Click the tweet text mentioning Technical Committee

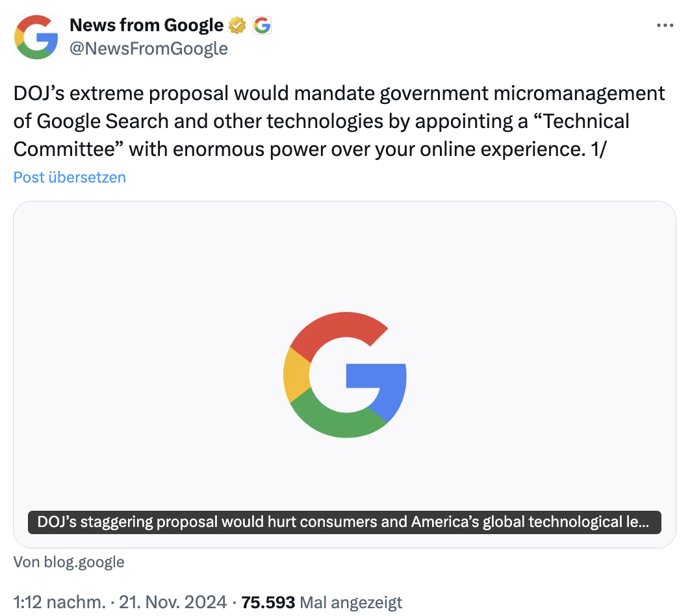(x=338, y=121)
